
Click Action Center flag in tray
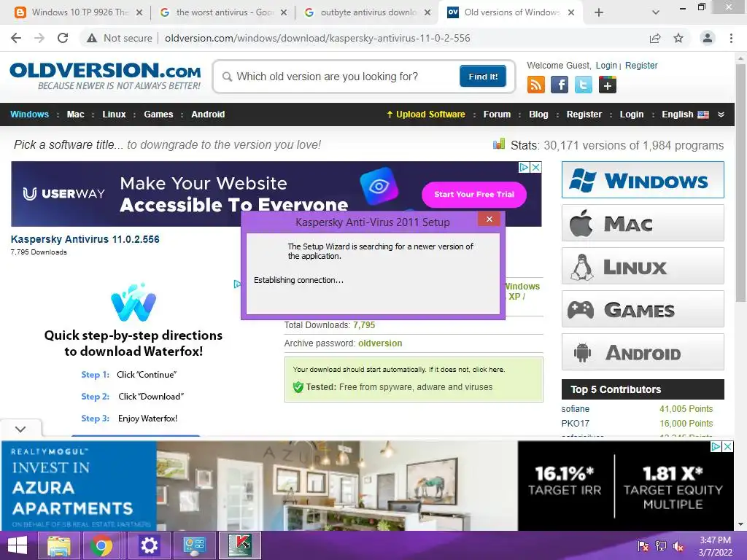(x=643, y=546)
